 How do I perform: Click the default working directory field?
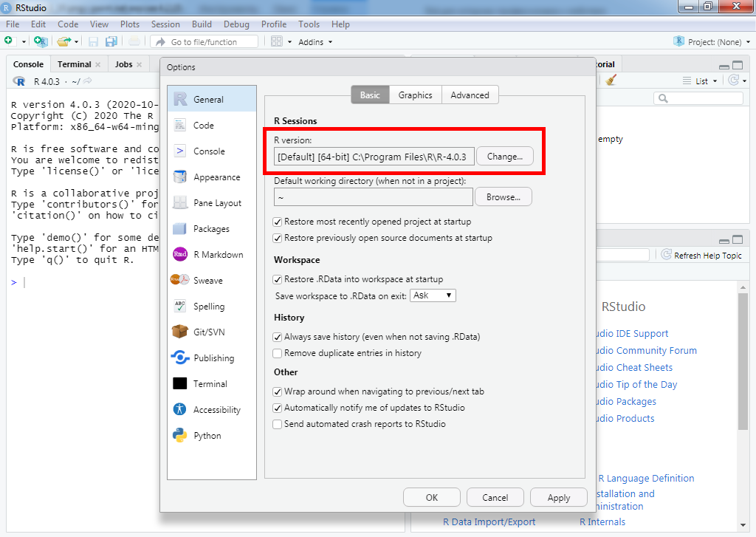point(373,197)
